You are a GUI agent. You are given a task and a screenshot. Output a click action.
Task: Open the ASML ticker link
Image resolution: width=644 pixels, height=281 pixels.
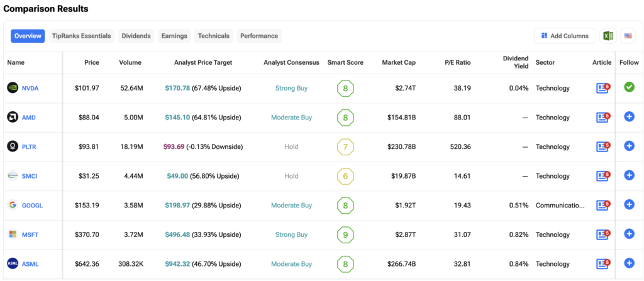(x=30, y=264)
